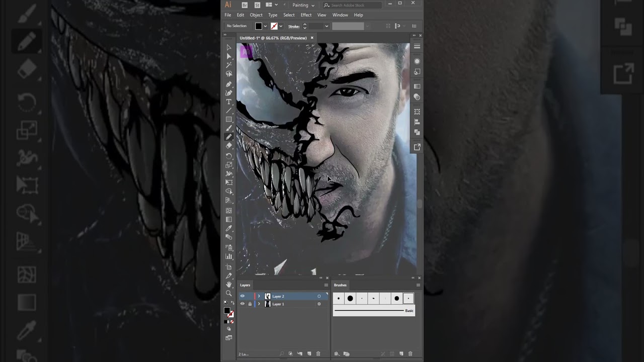
Task: Adjust stroke weight with stepper arrows
Action: [305, 26]
